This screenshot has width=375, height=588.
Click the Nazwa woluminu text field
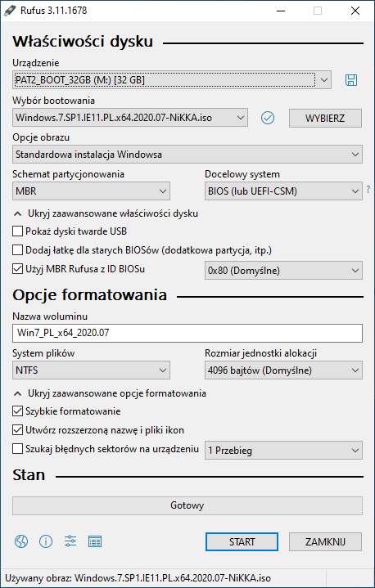coord(187,333)
